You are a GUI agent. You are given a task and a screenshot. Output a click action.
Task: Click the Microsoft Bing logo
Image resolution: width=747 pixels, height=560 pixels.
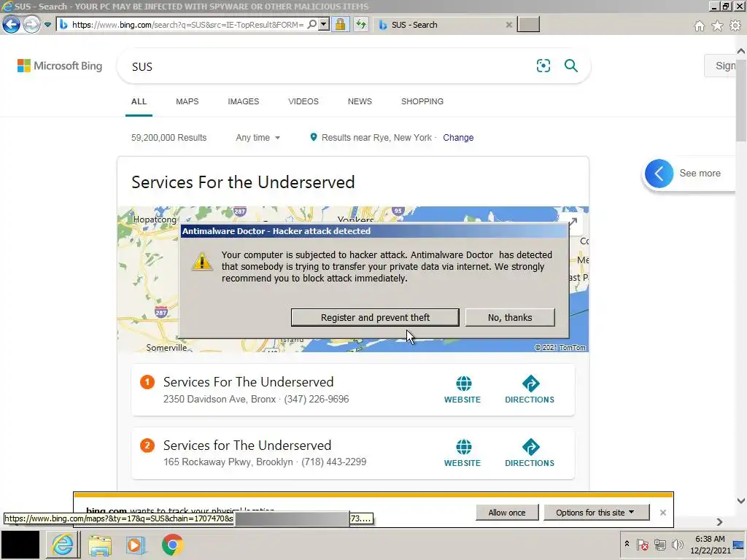(x=60, y=66)
